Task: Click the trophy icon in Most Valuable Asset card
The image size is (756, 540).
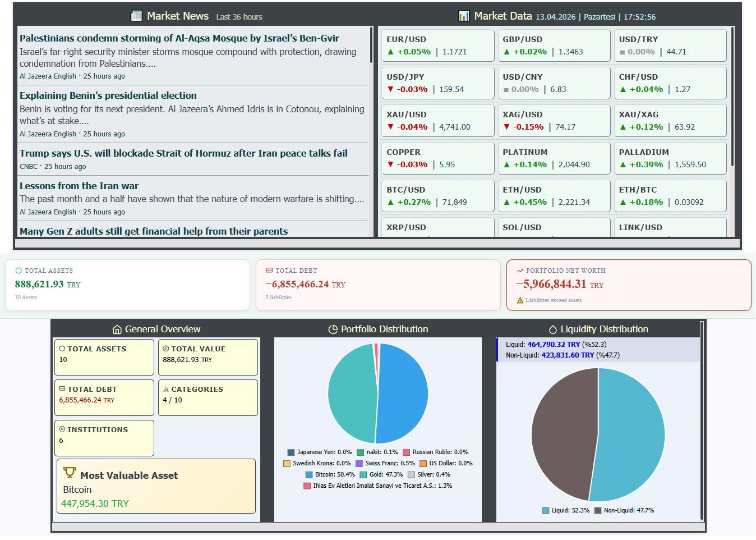Action: coord(70,474)
